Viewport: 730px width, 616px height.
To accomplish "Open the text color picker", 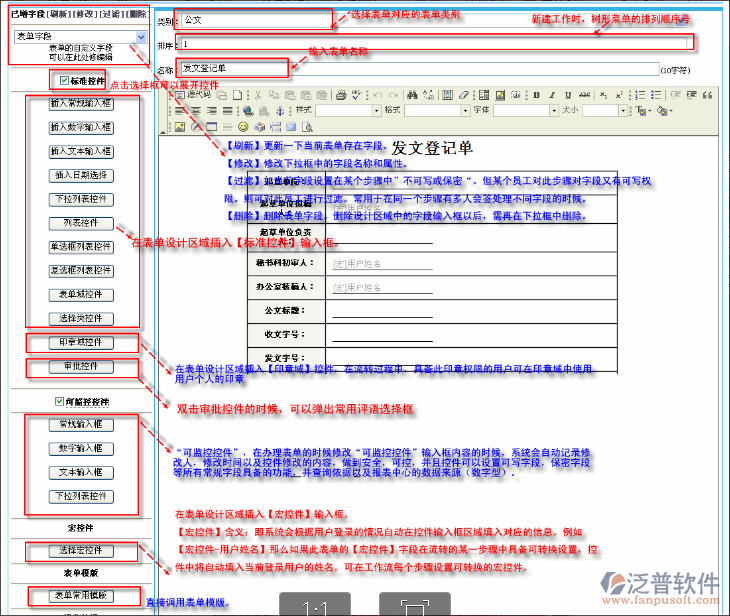I will click(x=642, y=111).
